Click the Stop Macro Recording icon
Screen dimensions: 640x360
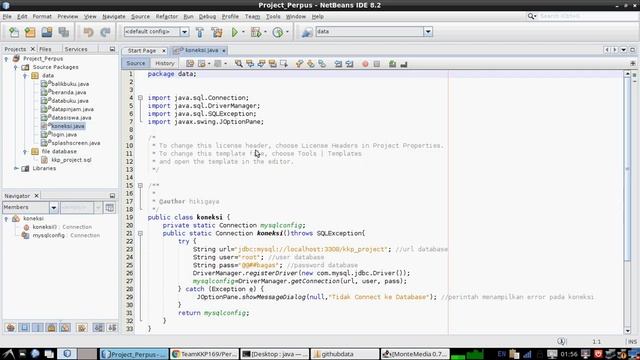click(377, 64)
